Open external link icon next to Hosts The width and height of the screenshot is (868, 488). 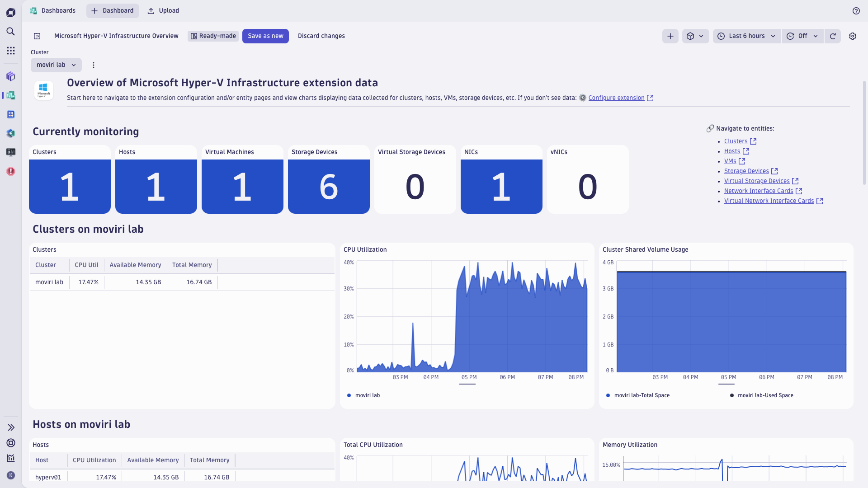click(x=746, y=151)
